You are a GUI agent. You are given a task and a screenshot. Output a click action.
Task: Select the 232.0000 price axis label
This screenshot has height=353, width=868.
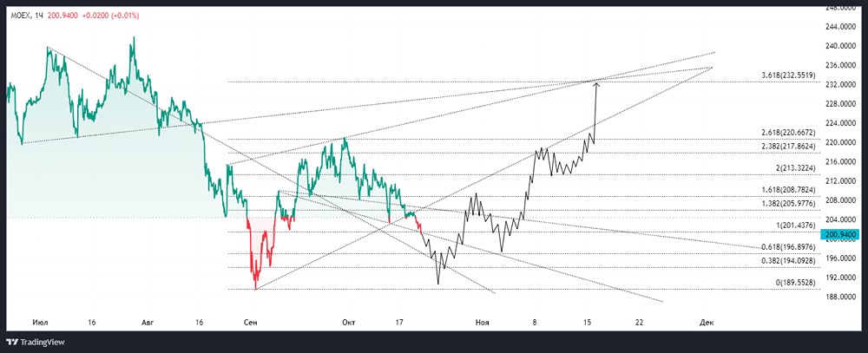click(842, 85)
